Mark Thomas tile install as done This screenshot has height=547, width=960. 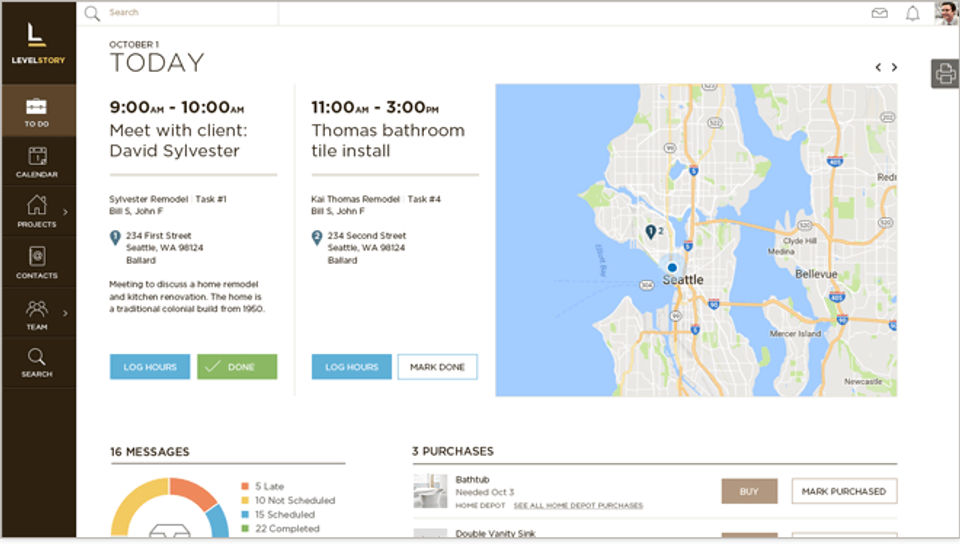coord(437,367)
